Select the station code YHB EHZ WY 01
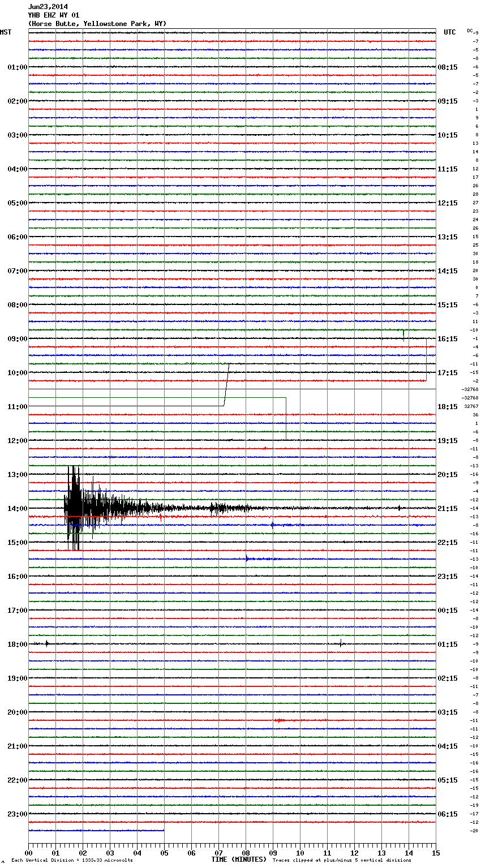 [54, 15]
